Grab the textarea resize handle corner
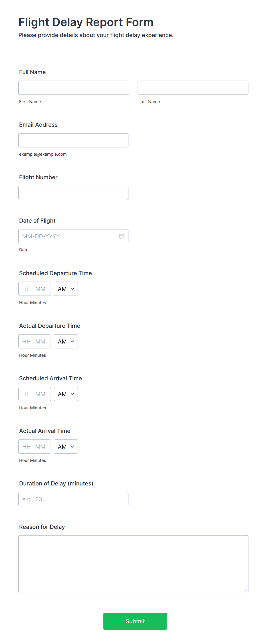 click(245, 590)
